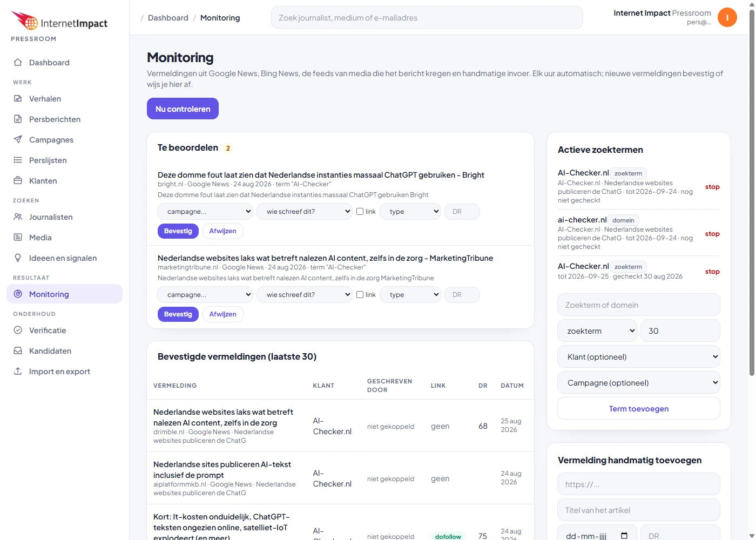Reject the MarketingTribune article with Afwijzen
The image size is (756, 540).
pos(222,314)
